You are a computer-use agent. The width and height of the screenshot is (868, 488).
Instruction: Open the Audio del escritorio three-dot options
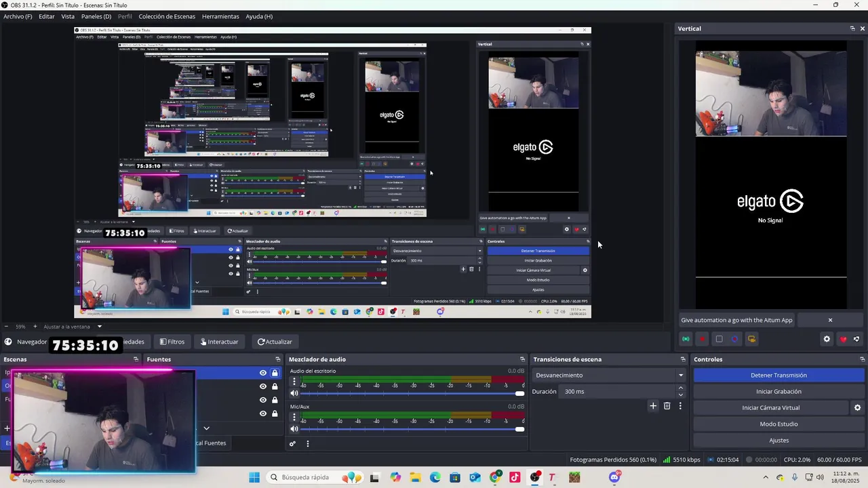point(294,382)
